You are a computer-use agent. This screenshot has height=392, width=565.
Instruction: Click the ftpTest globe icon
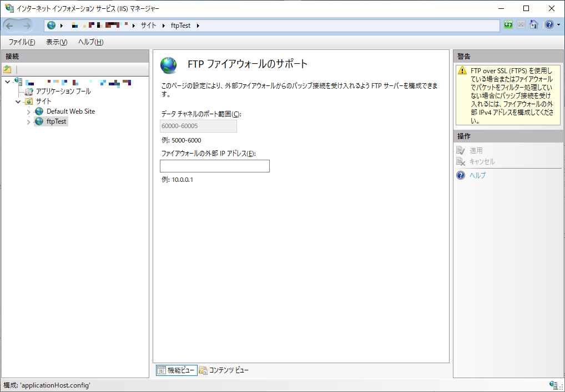pos(38,121)
